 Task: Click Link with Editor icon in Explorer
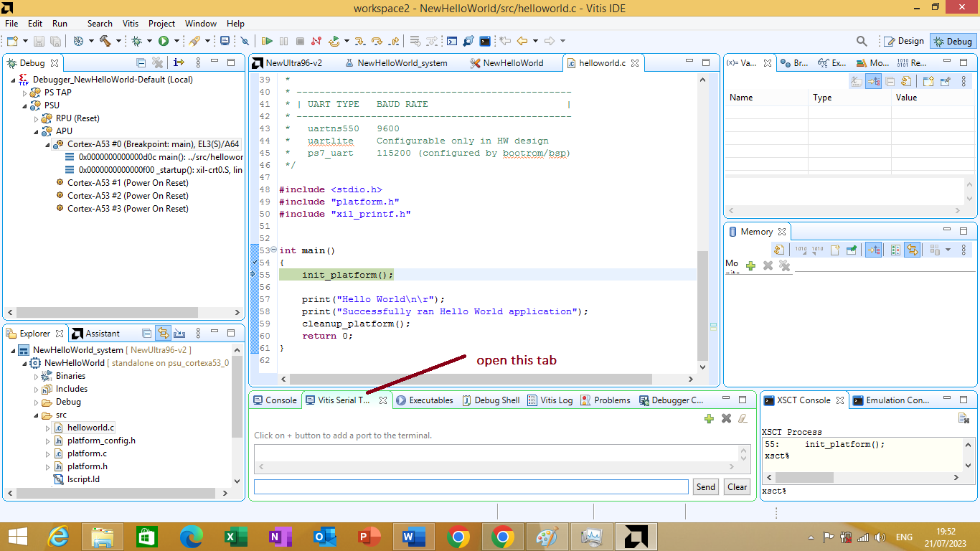tap(163, 333)
